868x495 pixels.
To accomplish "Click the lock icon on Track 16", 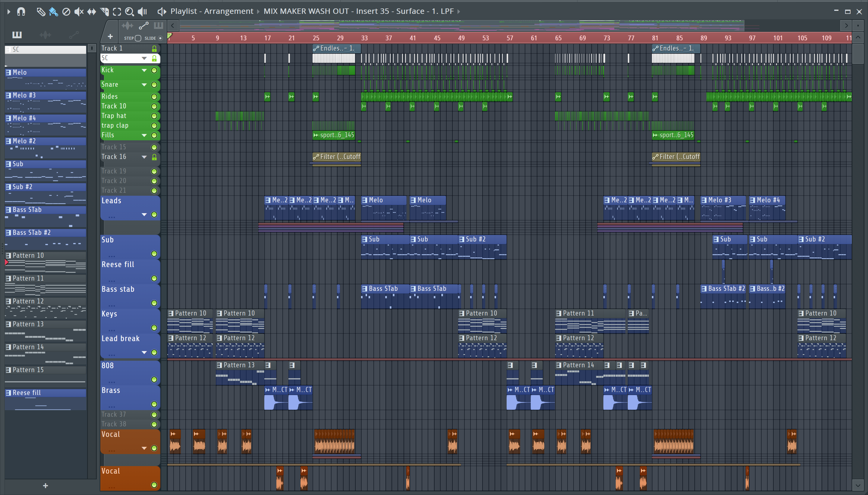I will (x=154, y=157).
